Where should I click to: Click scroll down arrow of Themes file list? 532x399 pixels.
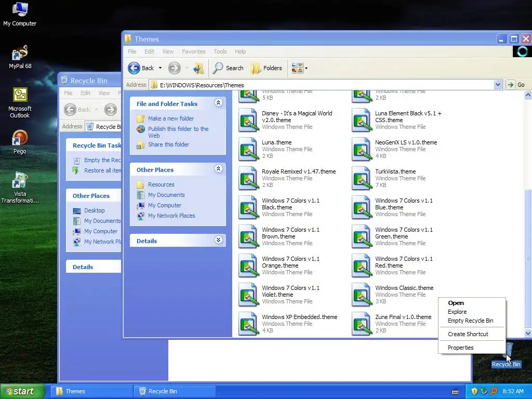coord(528,334)
